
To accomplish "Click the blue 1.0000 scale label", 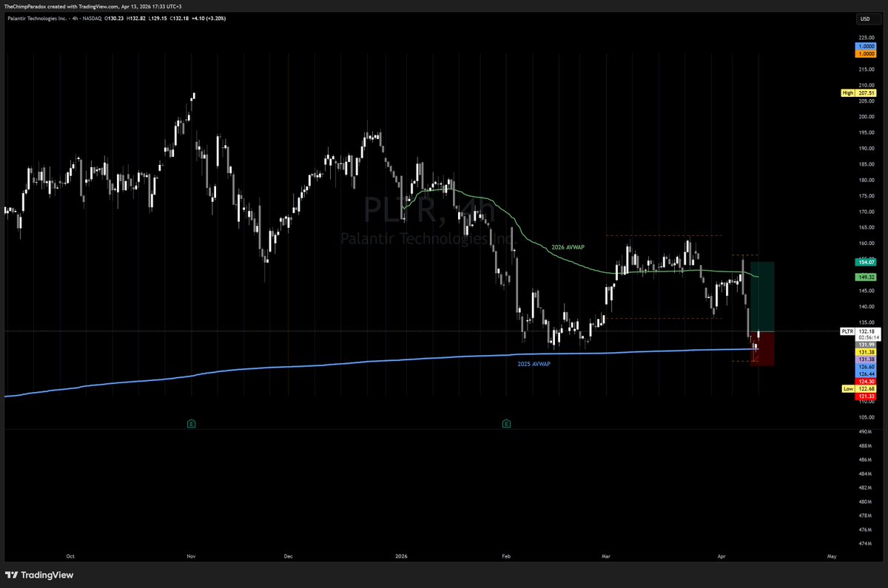I will click(865, 46).
